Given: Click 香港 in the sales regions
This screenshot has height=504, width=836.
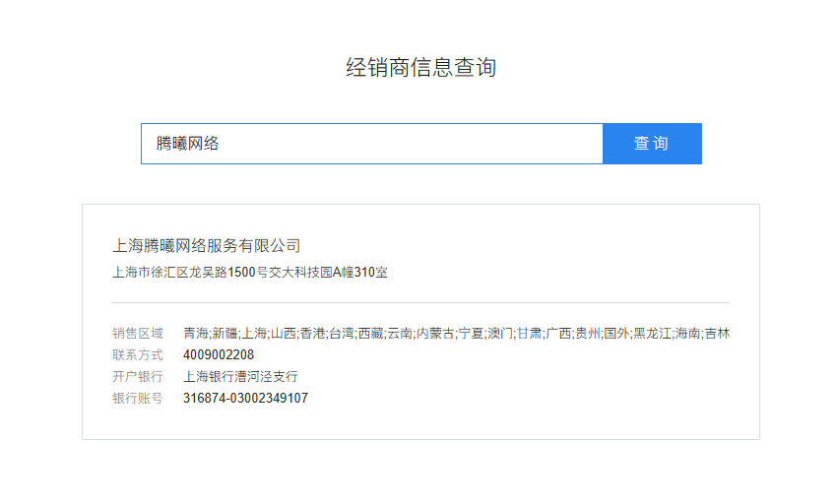Looking at the screenshot, I should click(312, 334).
